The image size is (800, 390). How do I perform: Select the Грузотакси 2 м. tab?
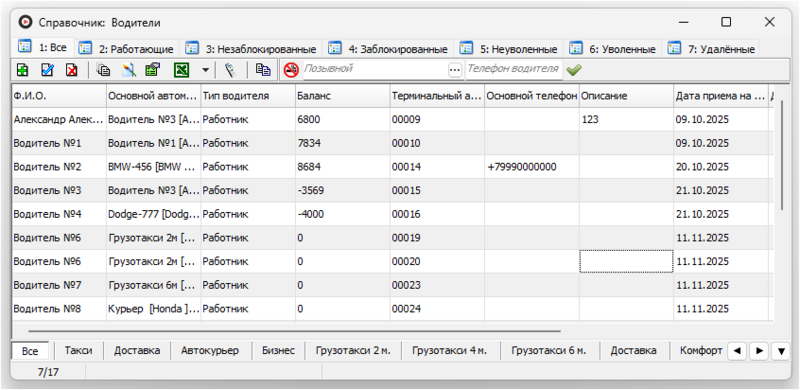353,351
